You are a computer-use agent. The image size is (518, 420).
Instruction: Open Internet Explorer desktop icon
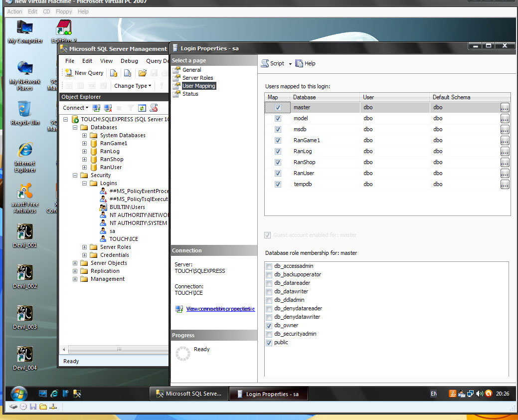click(25, 158)
